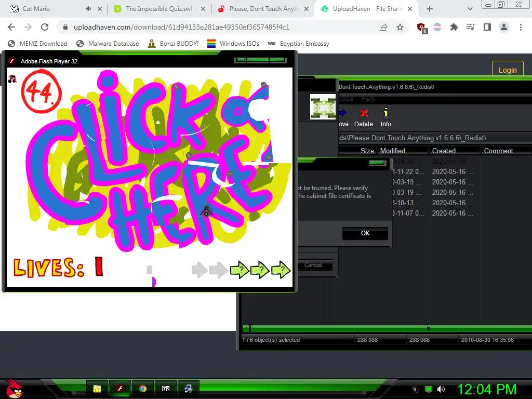Screen dimensions: 532x399
Task: Sort 7-Zip files by Size column
Action: [x=357, y=151]
